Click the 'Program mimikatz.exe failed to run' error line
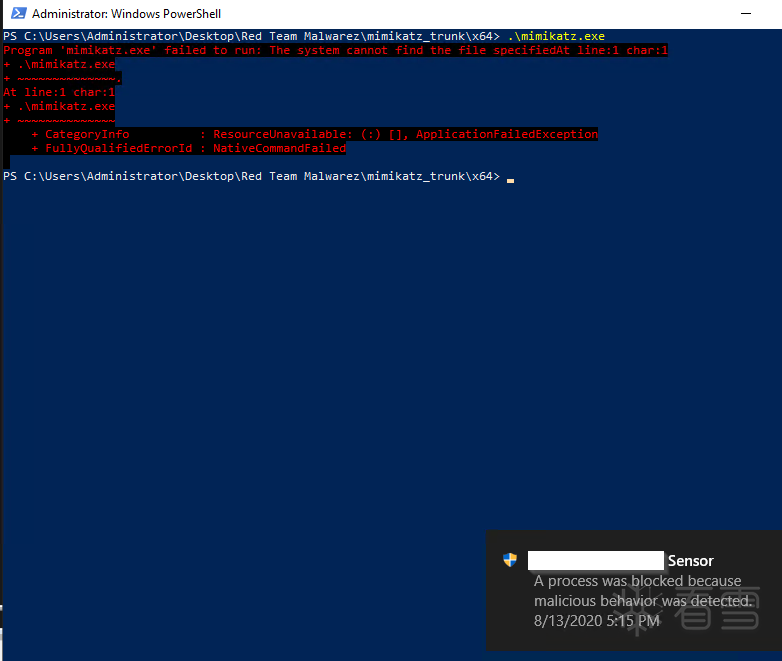 [x=335, y=50]
